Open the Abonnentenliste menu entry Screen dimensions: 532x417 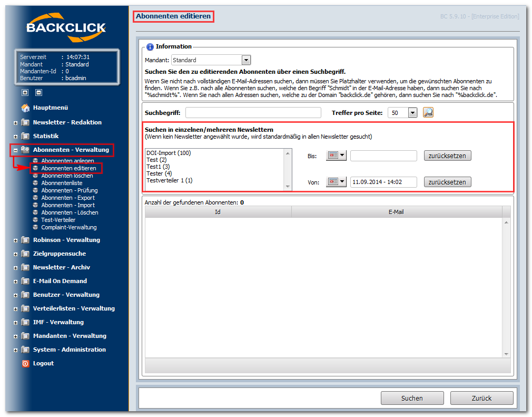pyautogui.click(x=62, y=183)
